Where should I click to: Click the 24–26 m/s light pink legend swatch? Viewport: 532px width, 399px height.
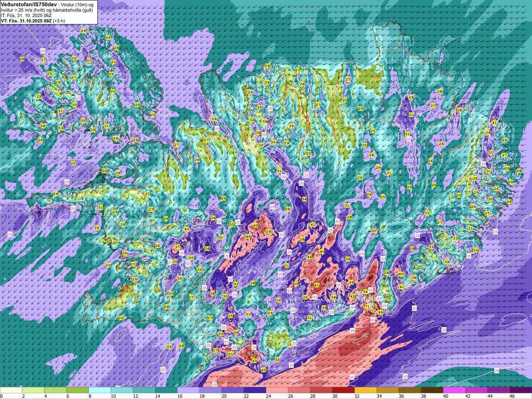coord(277,390)
